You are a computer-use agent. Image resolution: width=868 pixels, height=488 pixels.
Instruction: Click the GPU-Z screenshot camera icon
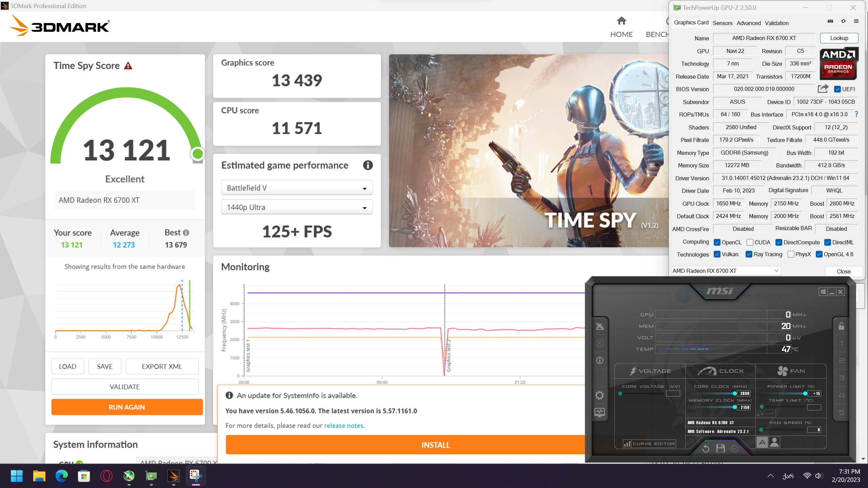pyautogui.click(x=830, y=21)
